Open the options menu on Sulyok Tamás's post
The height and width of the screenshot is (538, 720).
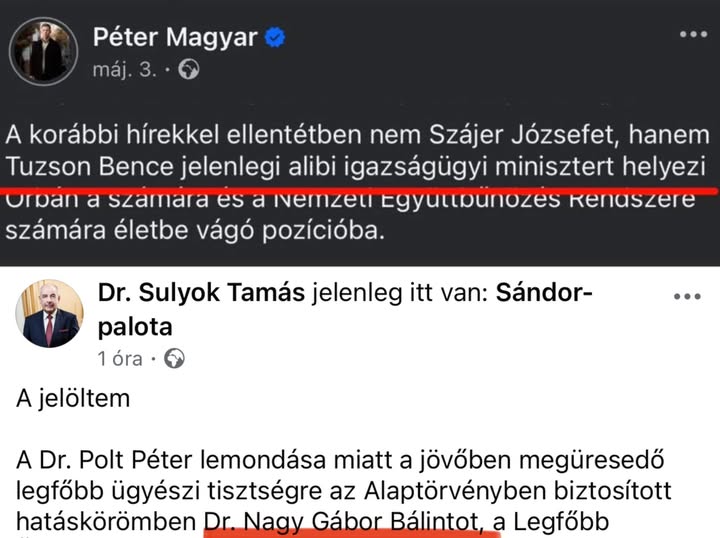click(687, 295)
